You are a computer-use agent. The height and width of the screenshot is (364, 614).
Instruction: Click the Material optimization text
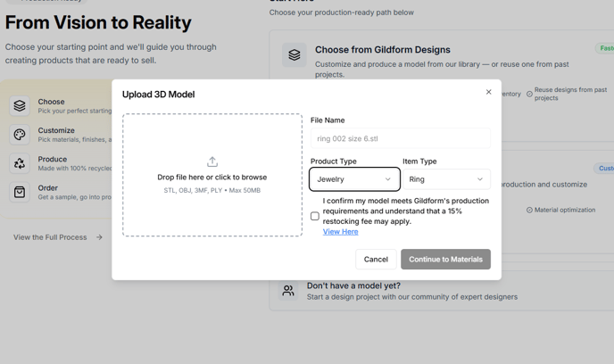pos(565,211)
